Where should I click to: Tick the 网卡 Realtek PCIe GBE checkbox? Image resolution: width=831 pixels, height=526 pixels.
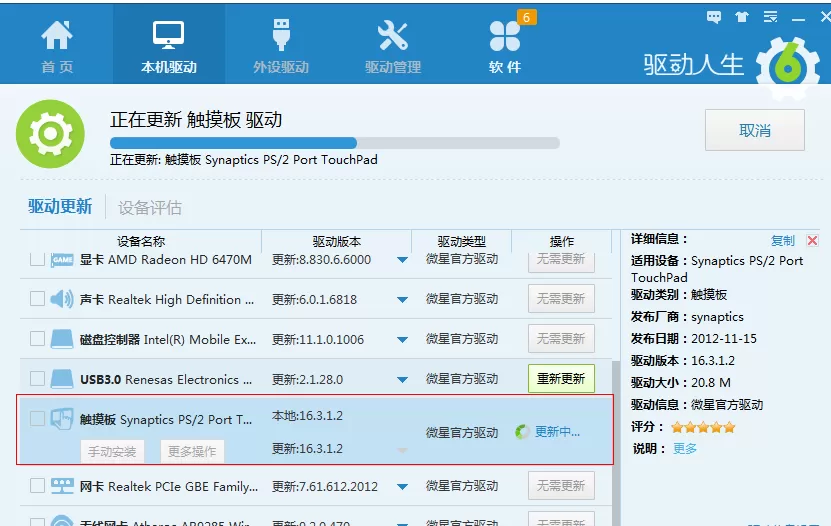pyautogui.click(x=37, y=486)
